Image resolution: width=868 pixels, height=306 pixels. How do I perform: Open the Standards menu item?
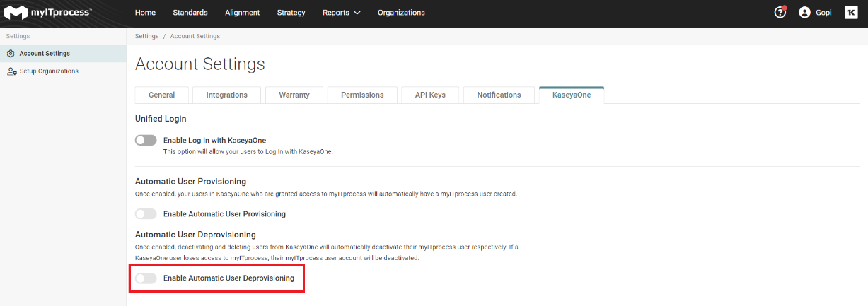[x=190, y=13]
